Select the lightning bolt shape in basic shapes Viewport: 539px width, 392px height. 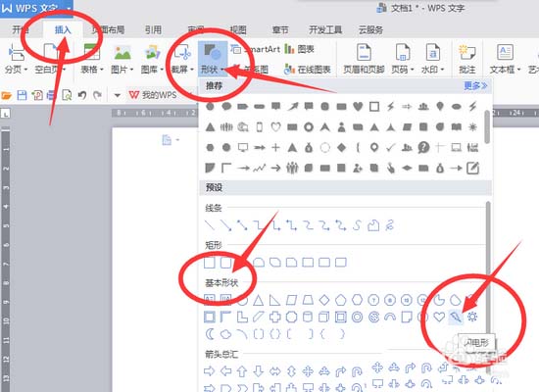456,317
